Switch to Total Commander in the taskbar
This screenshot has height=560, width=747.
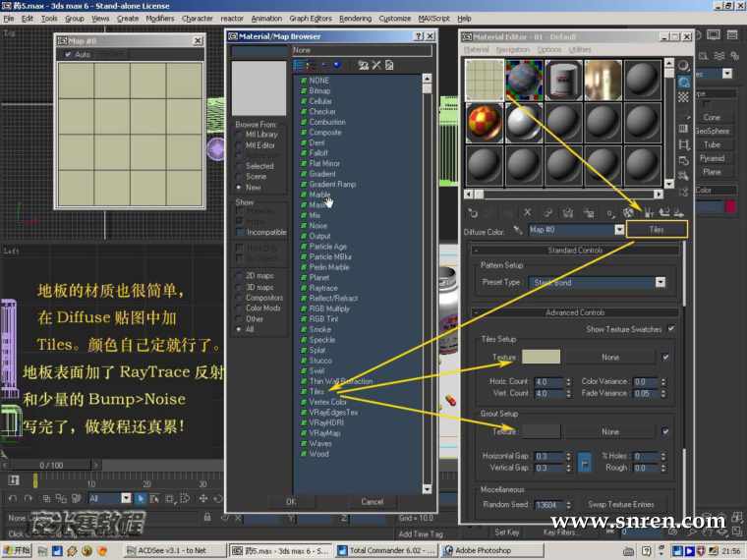click(386, 550)
